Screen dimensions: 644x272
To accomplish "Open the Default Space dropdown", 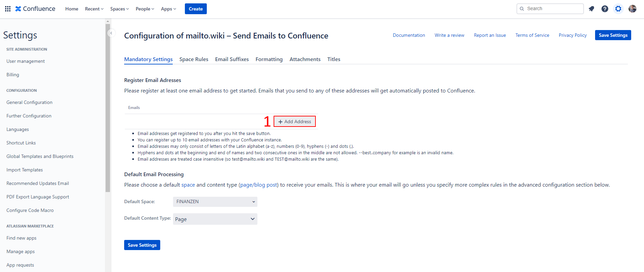I will [215, 202].
